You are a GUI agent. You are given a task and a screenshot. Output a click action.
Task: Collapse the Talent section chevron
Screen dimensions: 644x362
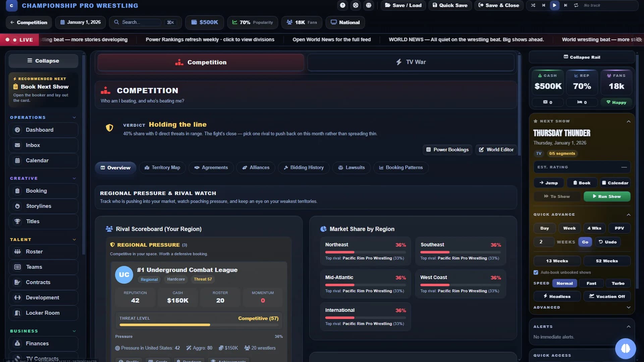point(74,240)
